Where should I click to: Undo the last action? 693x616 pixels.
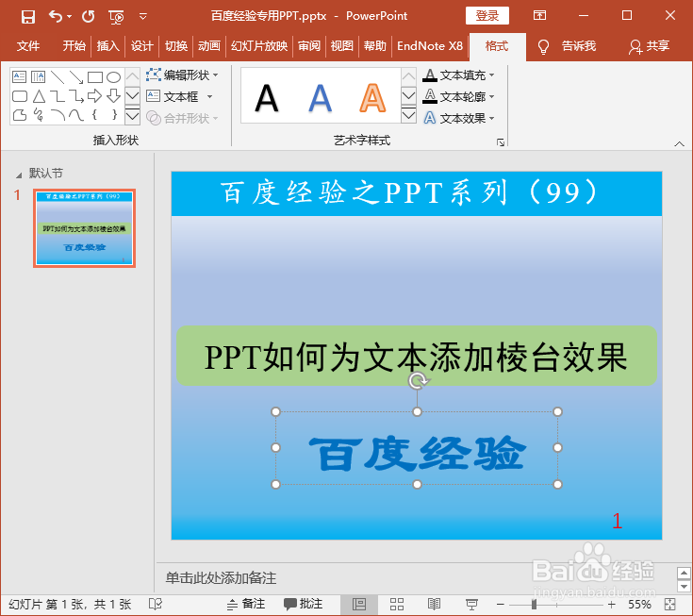tap(55, 17)
